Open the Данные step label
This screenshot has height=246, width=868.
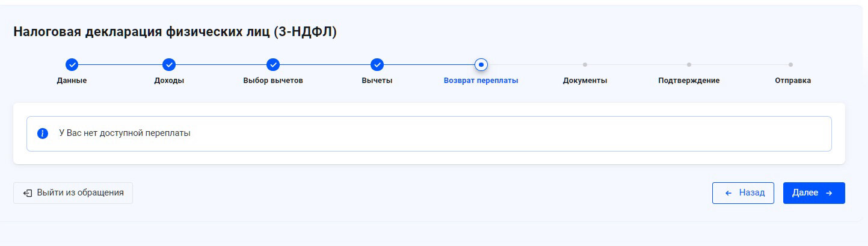(x=72, y=81)
